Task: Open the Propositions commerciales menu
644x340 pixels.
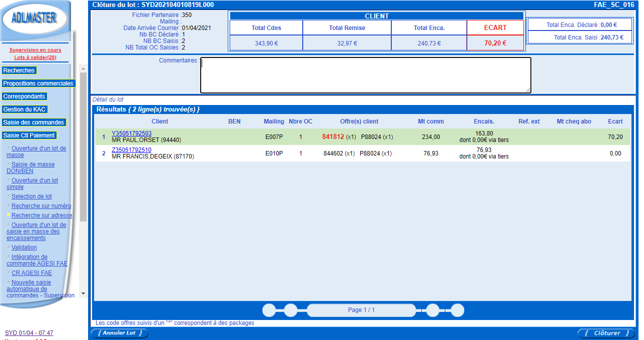Action: point(39,83)
